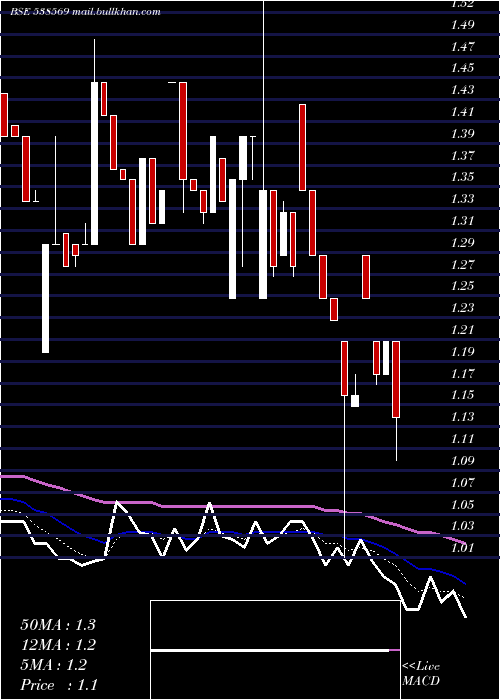This screenshot has width=500, height=700.
Task: Click the 1.09 price axis label
Action: pos(462,461)
